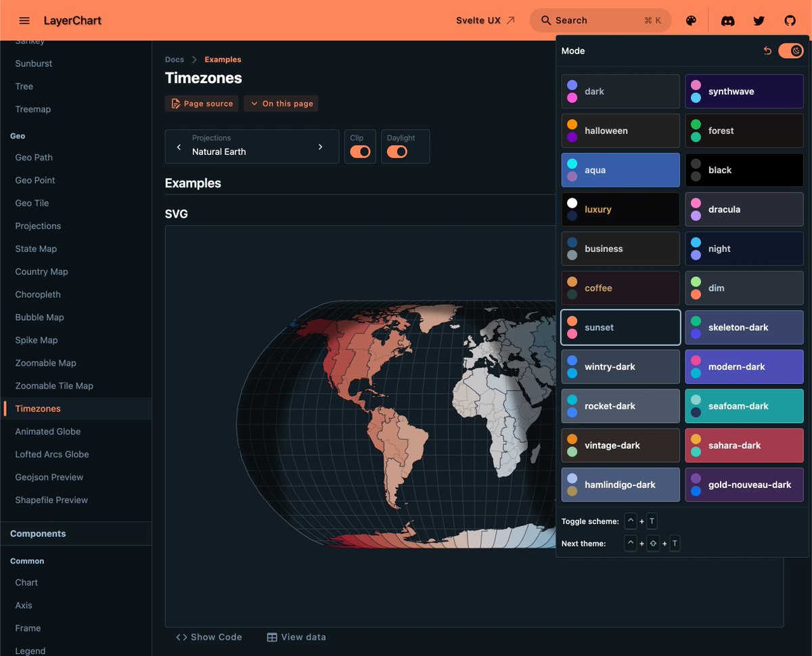
Task: Choose the aqua theme
Action: pos(621,170)
